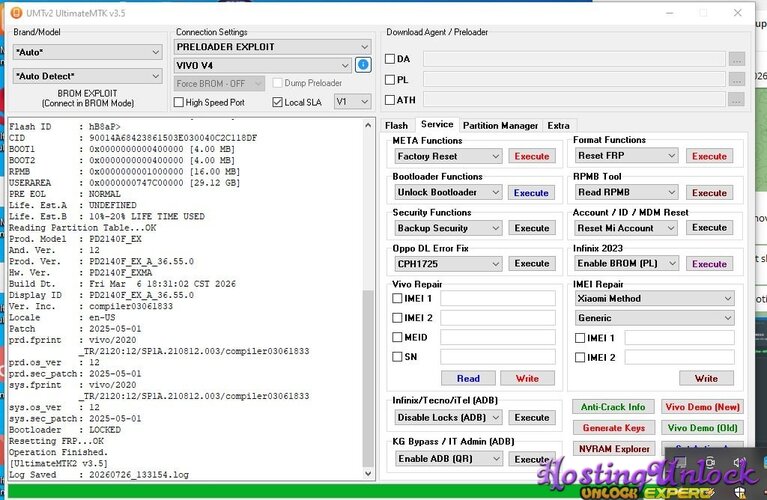Browse for PL file with ellipsis button
767x500 pixels.
(x=737, y=80)
